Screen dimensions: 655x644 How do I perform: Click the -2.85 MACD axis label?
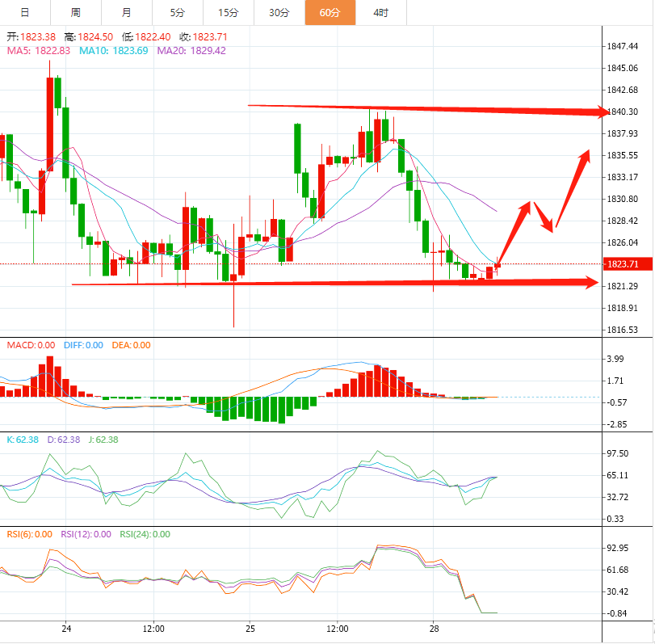point(616,424)
